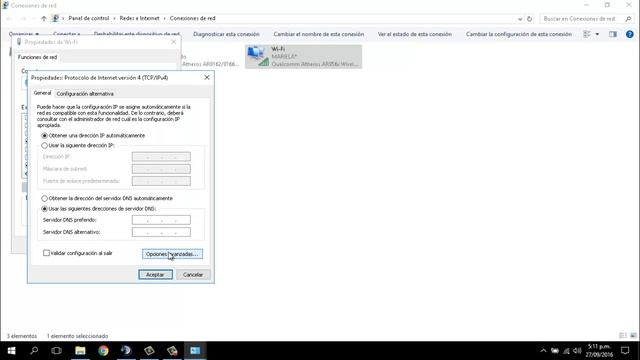This screenshot has height=360, width=640.
Task: Go to Panel de control breadcrumb
Action: click(x=89, y=18)
